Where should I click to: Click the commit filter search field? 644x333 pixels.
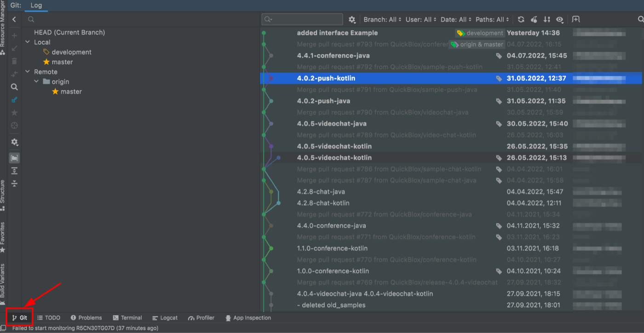tap(301, 19)
